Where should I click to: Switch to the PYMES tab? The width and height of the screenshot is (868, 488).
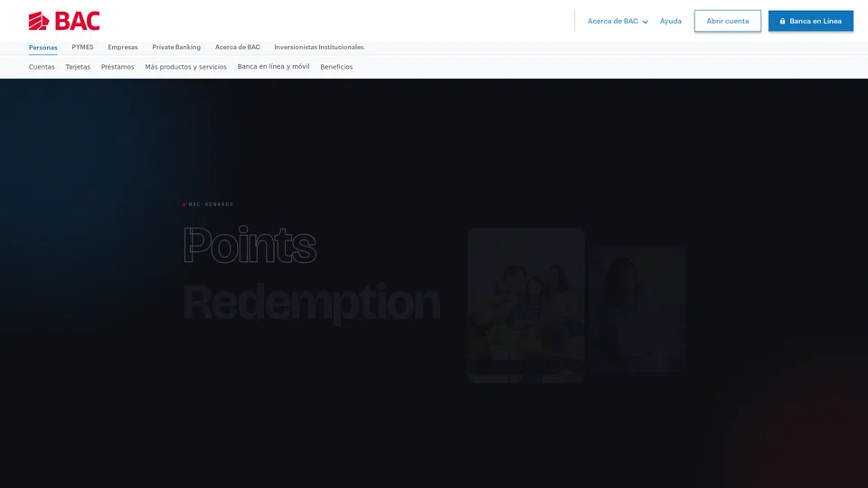click(82, 47)
